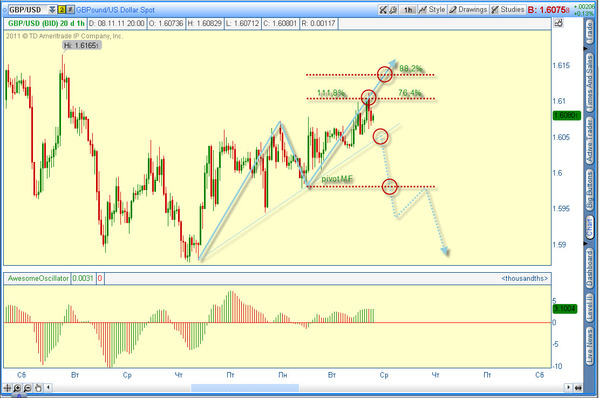Switch to the Trade side tab

pyautogui.click(x=589, y=32)
